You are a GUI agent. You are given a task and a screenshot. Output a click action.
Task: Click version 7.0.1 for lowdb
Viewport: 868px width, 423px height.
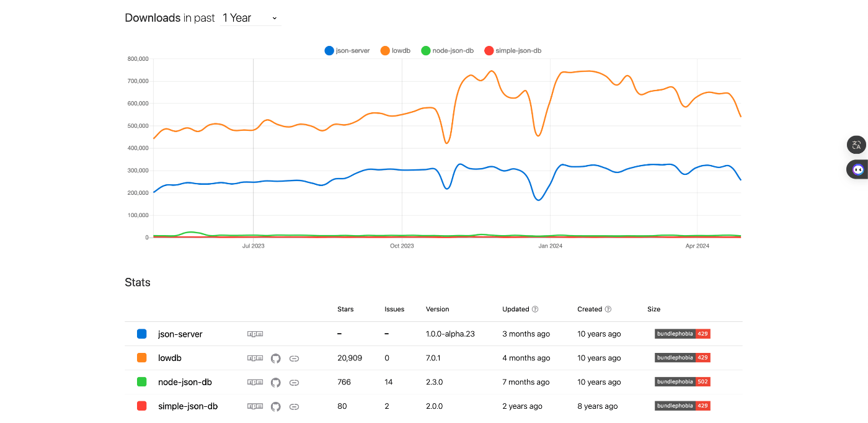tap(434, 358)
